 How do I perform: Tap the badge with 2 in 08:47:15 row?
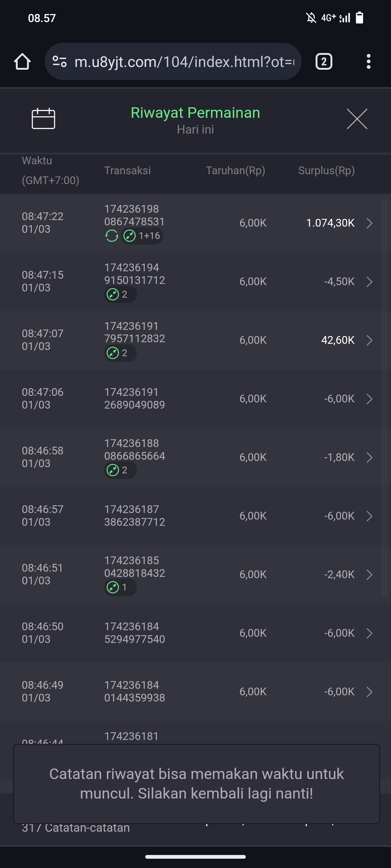pos(120,294)
